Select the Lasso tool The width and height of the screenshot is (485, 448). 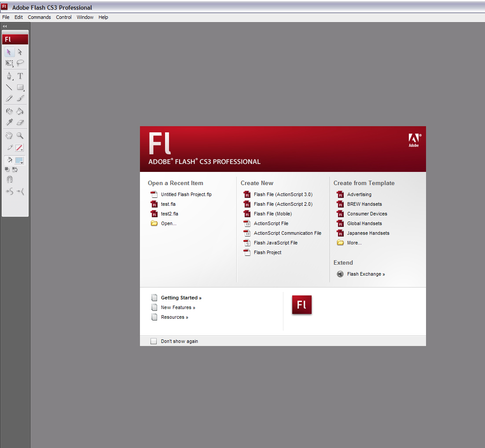coord(20,63)
